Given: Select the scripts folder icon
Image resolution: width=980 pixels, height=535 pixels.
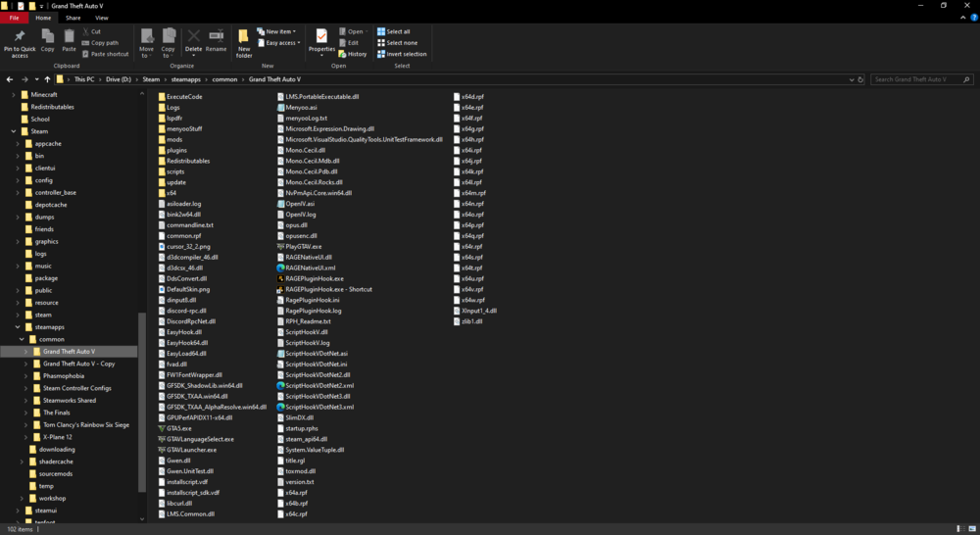Looking at the screenshot, I should [162, 171].
